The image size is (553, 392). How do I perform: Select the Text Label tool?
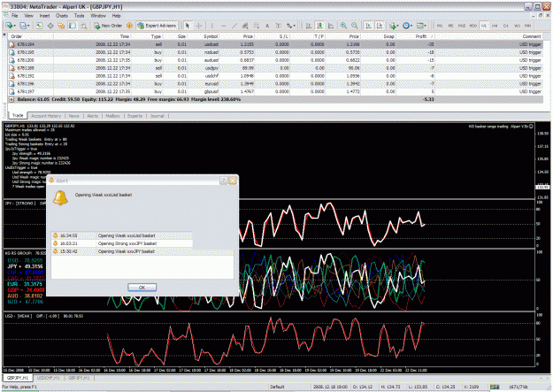(278, 26)
